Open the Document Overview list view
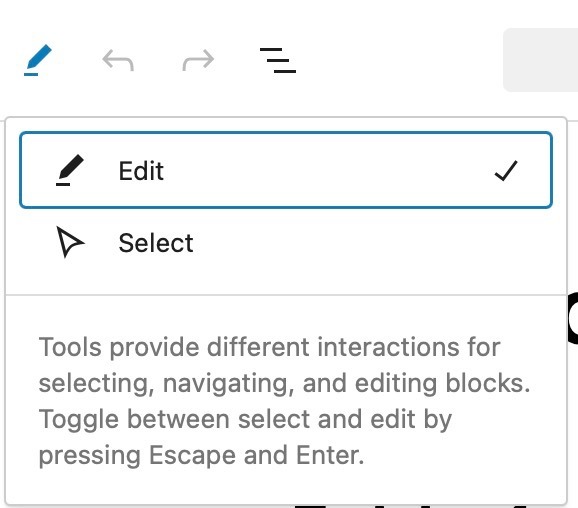This screenshot has height=508, width=578. tap(278, 60)
